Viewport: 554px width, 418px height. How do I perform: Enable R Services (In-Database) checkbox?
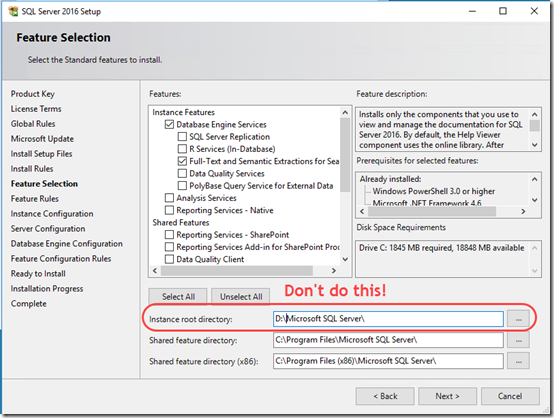[x=182, y=149]
